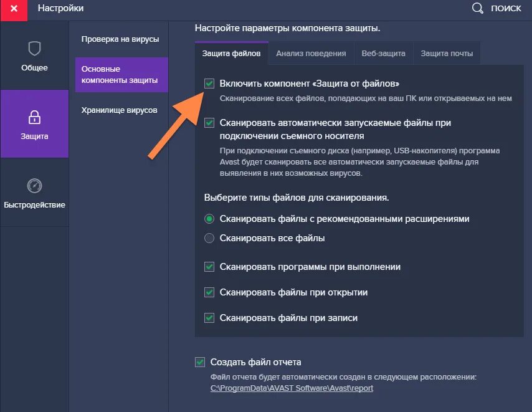
Task: Select the lock icon for Защита
Action: 34,117
